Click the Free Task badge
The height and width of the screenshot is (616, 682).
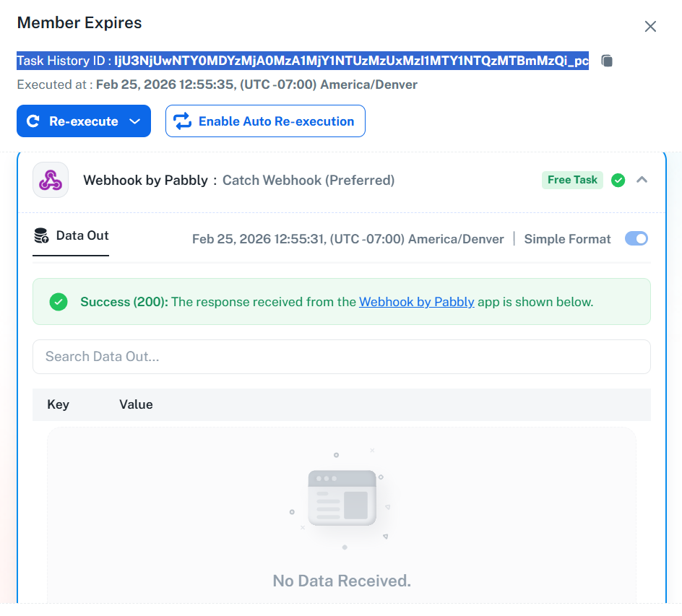point(572,180)
